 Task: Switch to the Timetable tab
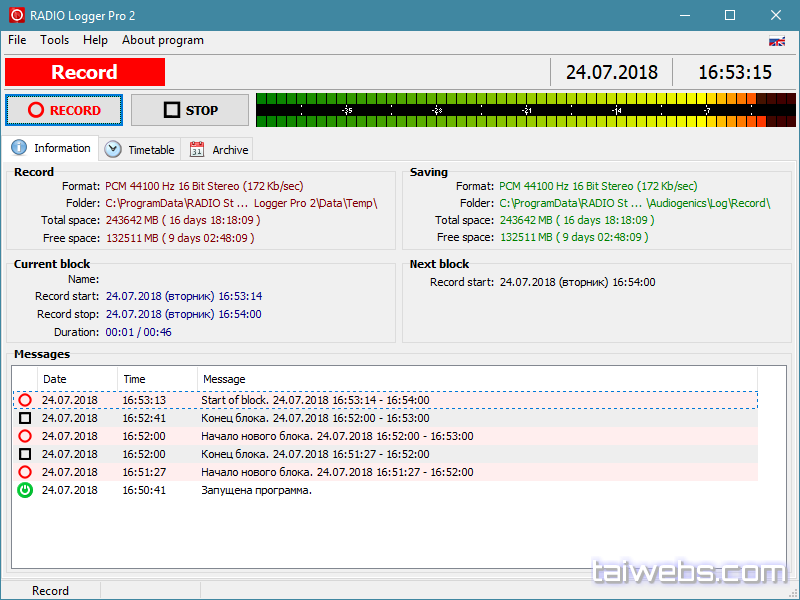[x=141, y=150]
